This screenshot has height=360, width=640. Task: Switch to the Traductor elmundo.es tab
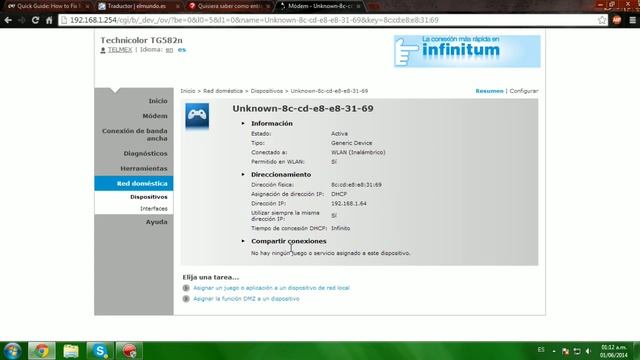click(137, 6)
